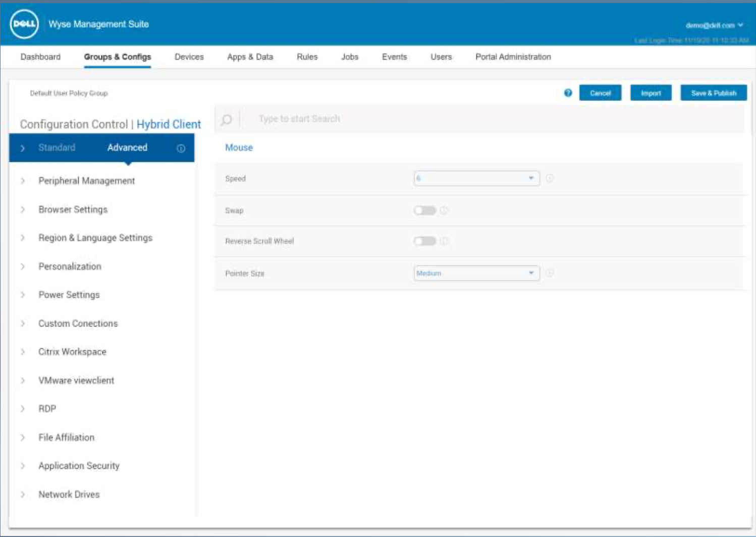Viewport: 756px width, 537px height.
Task: Click the Dell logo icon
Action: (x=24, y=24)
